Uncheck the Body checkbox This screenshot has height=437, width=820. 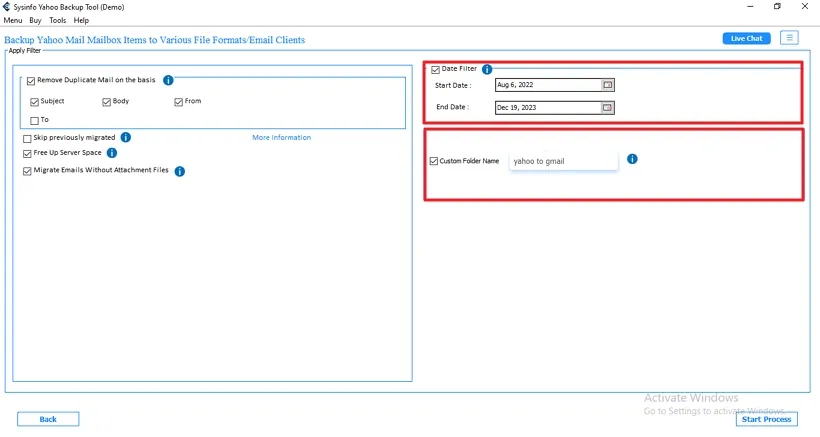(x=107, y=102)
